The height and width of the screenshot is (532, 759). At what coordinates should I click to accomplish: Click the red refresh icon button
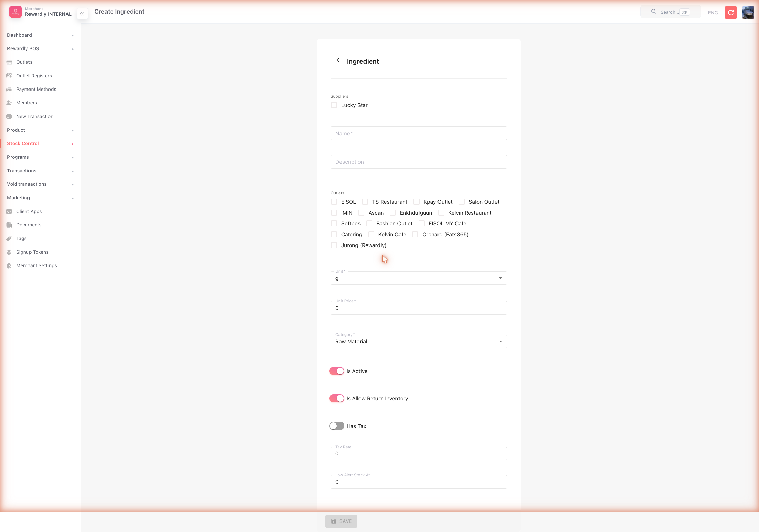(731, 13)
